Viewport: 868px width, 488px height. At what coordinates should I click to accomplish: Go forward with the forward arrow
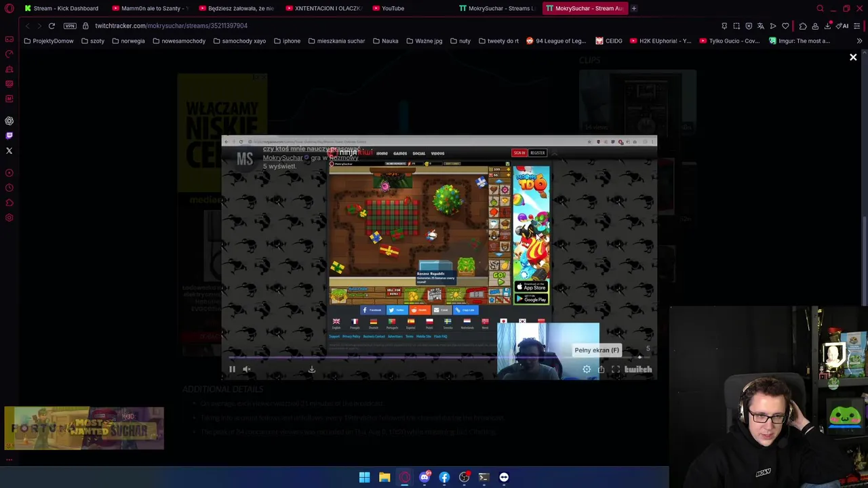[39, 26]
